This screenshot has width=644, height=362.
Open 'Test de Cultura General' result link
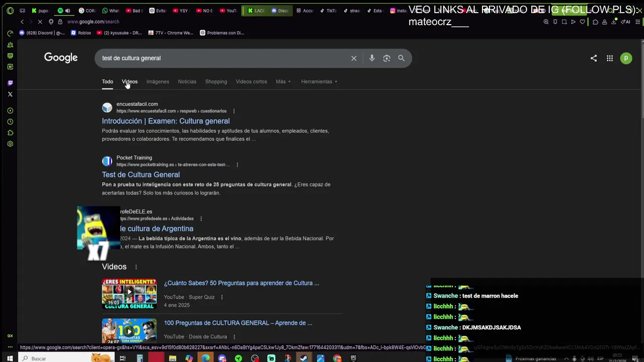pyautogui.click(x=141, y=175)
